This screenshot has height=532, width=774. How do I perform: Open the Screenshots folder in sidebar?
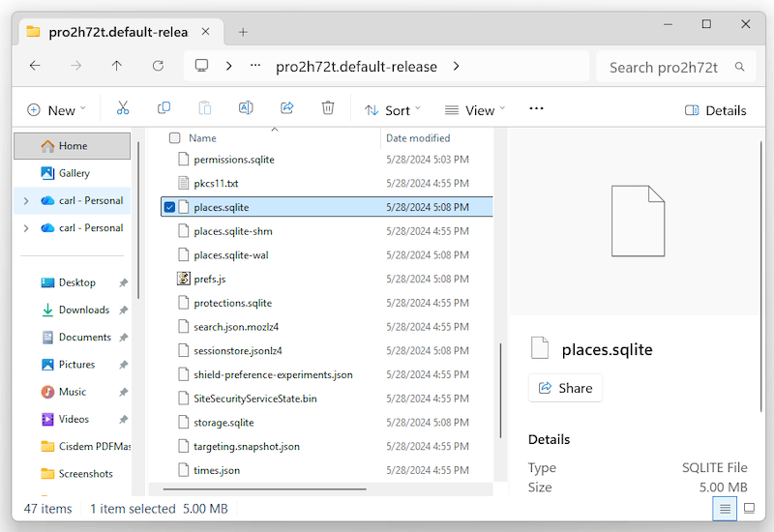pos(76,474)
